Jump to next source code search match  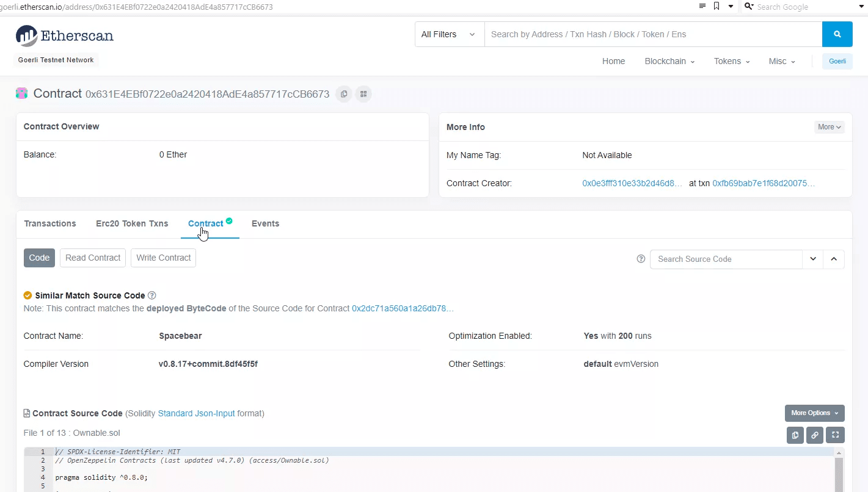[813, 259]
